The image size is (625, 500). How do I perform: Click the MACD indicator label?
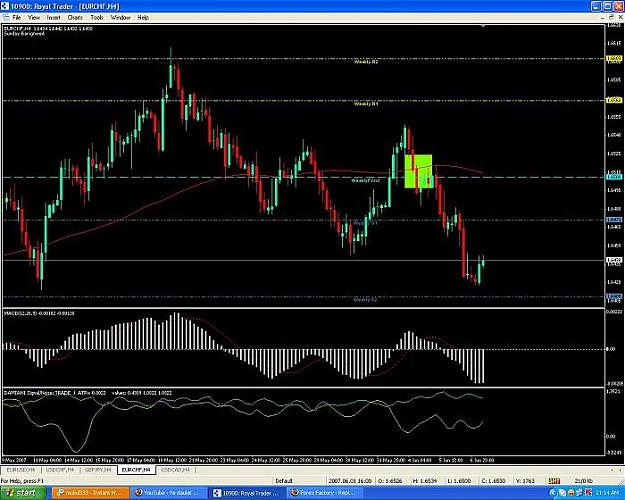point(39,313)
